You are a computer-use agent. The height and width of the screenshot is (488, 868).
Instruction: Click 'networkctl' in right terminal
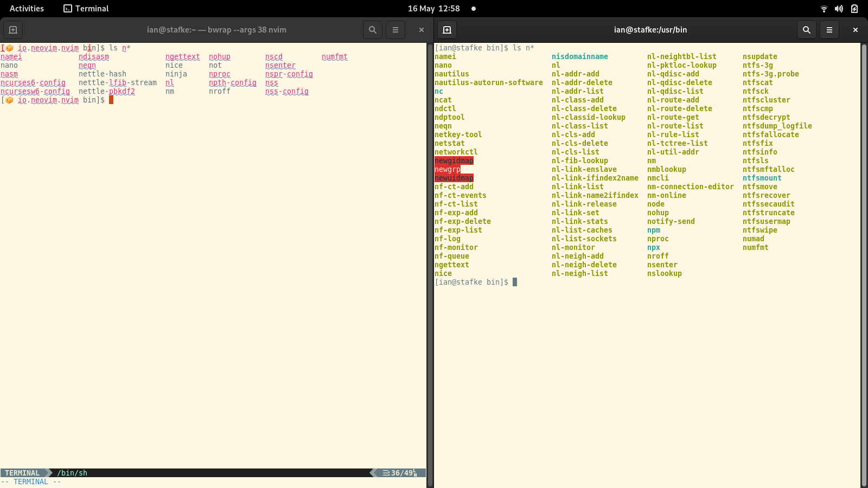point(456,152)
